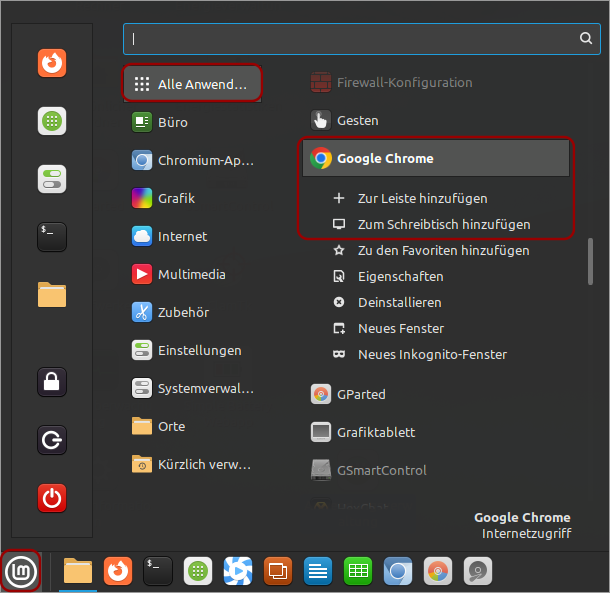The width and height of the screenshot is (610, 593).
Task: Open Software Manager in the bottom panel
Action: click(198, 571)
